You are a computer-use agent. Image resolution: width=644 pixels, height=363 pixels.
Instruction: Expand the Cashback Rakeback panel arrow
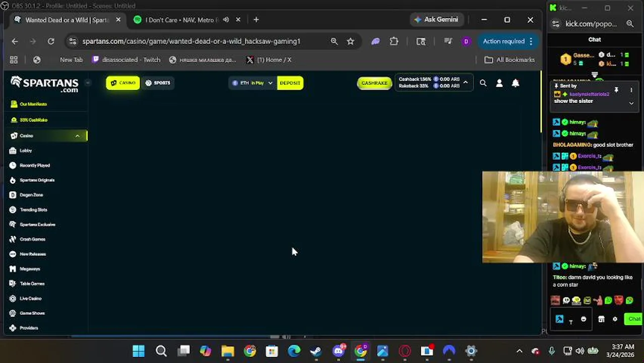click(466, 83)
